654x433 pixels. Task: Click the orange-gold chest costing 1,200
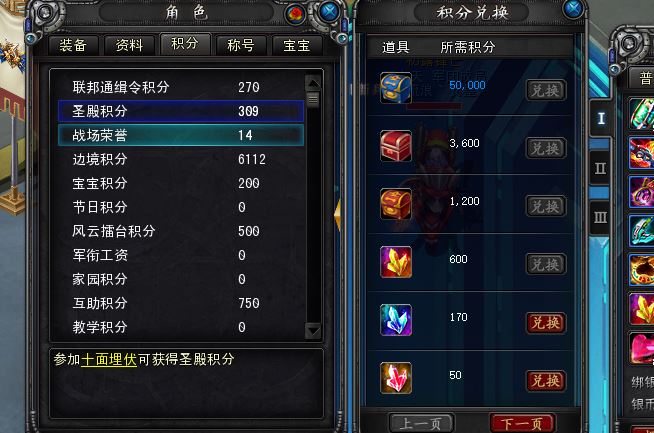tap(396, 204)
